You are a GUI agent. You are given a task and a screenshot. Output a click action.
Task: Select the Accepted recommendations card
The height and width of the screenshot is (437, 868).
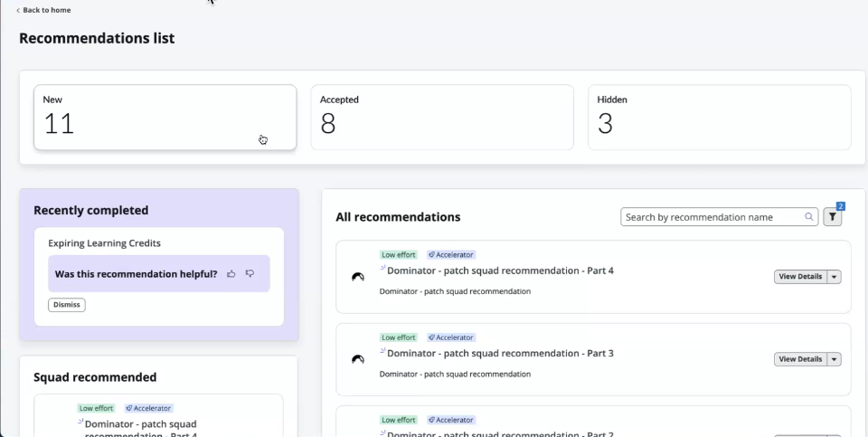pyautogui.click(x=442, y=118)
